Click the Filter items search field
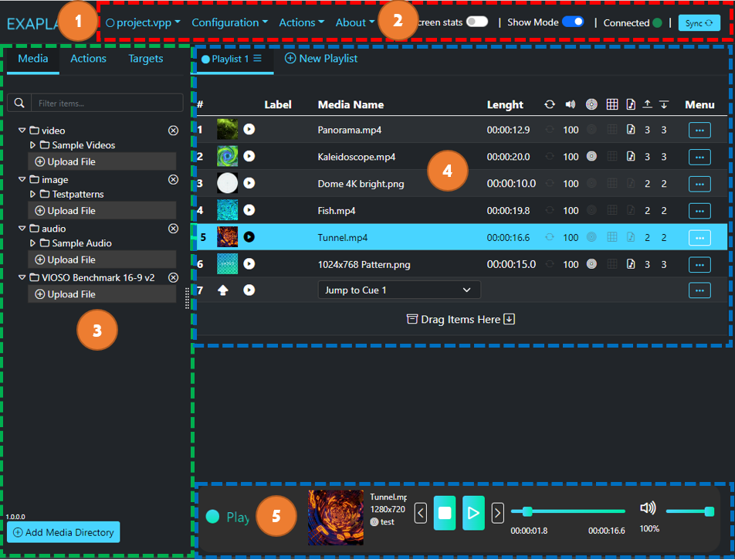This screenshot has width=735, height=560. click(x=108, y=103)
